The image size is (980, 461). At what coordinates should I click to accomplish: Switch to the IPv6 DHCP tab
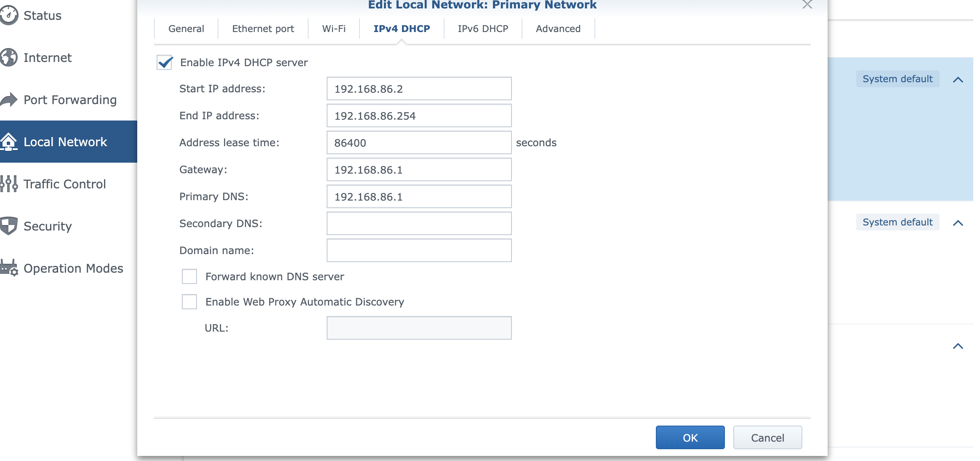click(483, 29)
